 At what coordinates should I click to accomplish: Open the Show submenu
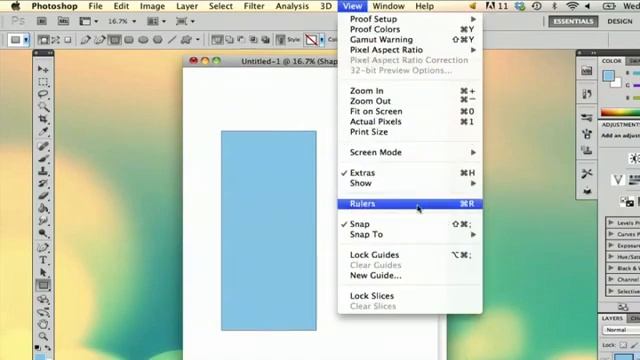click(410, 183)
